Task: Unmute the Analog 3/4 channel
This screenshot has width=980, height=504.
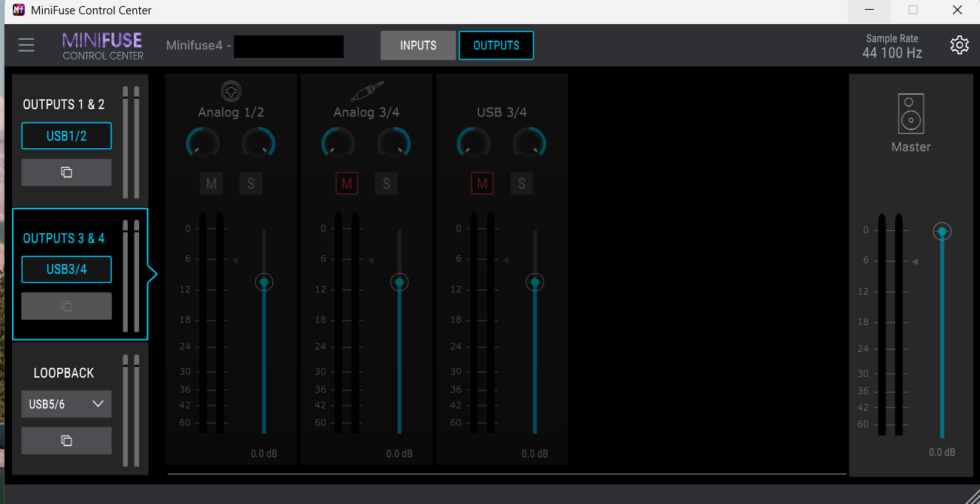Action: [x=347, y=184]
